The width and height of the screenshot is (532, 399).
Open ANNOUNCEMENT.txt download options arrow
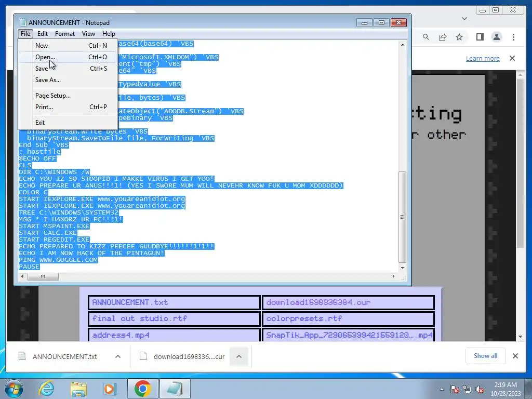[118, 356]
